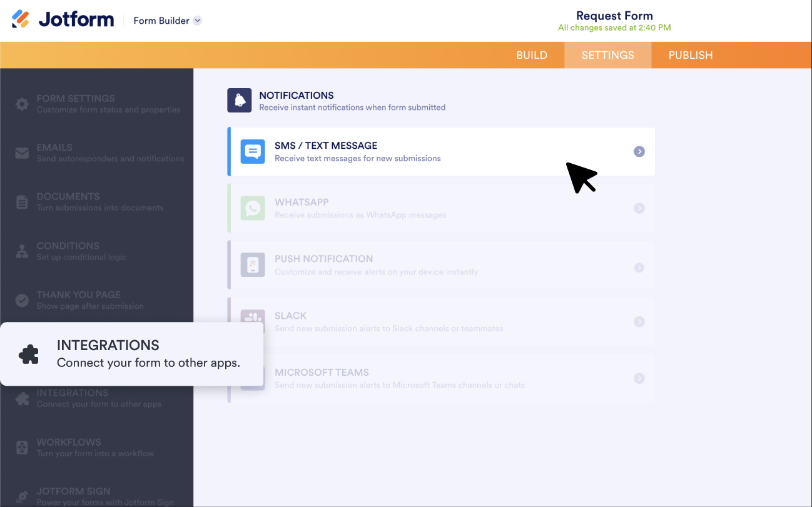The width and height of the screenshot is (812, 507).
Task: Click the Jotform Sign pen icon
Action: [x=22, y=496]
